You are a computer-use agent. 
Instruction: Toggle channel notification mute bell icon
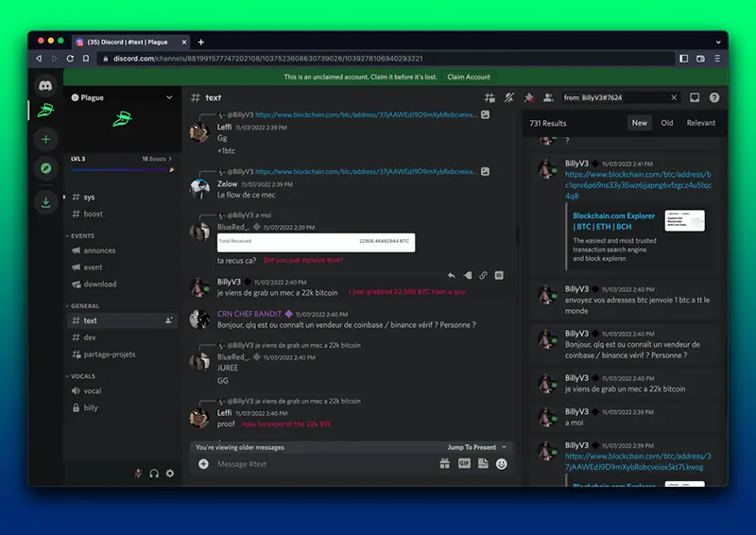(509, 98)
